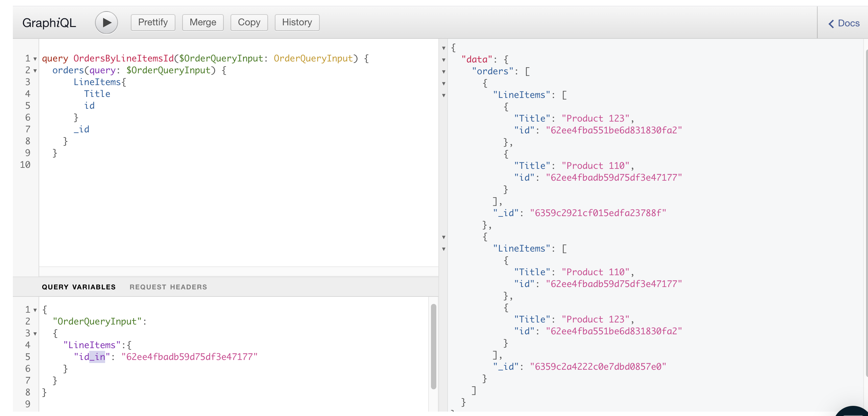
Task: Fold the "data" object in the results
Action: pyautogui.click(x=444, y=60)
